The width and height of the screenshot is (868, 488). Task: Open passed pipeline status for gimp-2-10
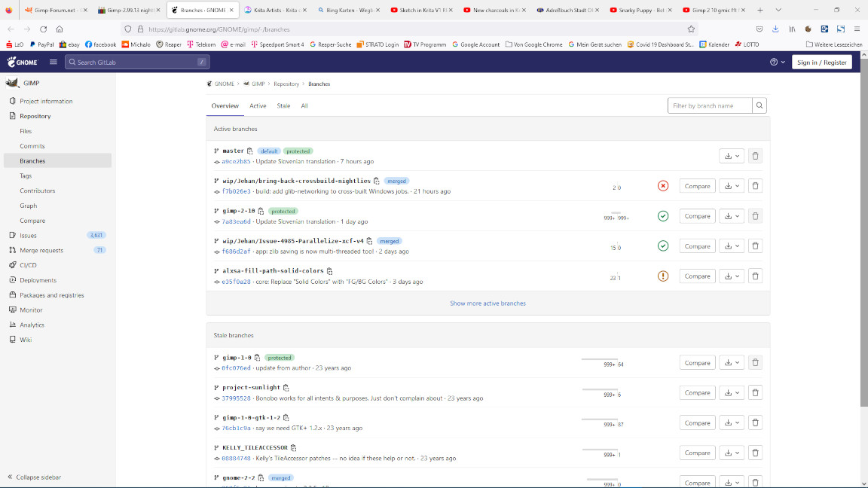click(x=662, y=216)
